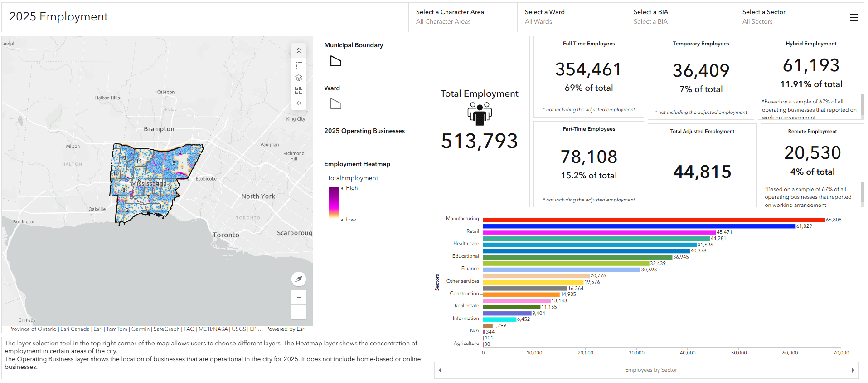Screen dimensions: 868x383
Task: Click the Temporary Employees value 36,409
Action: [701, 71]
